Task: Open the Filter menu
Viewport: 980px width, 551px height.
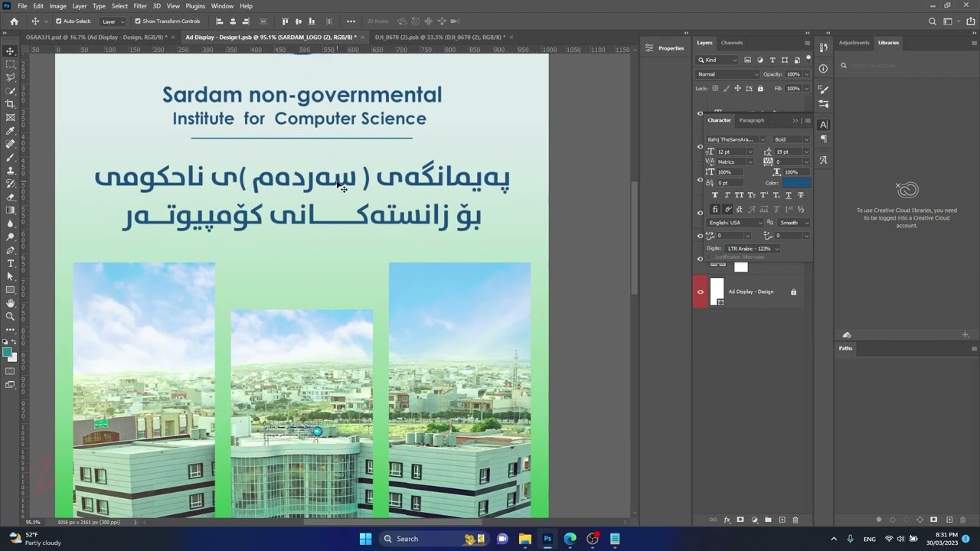Action: [140, 6]
